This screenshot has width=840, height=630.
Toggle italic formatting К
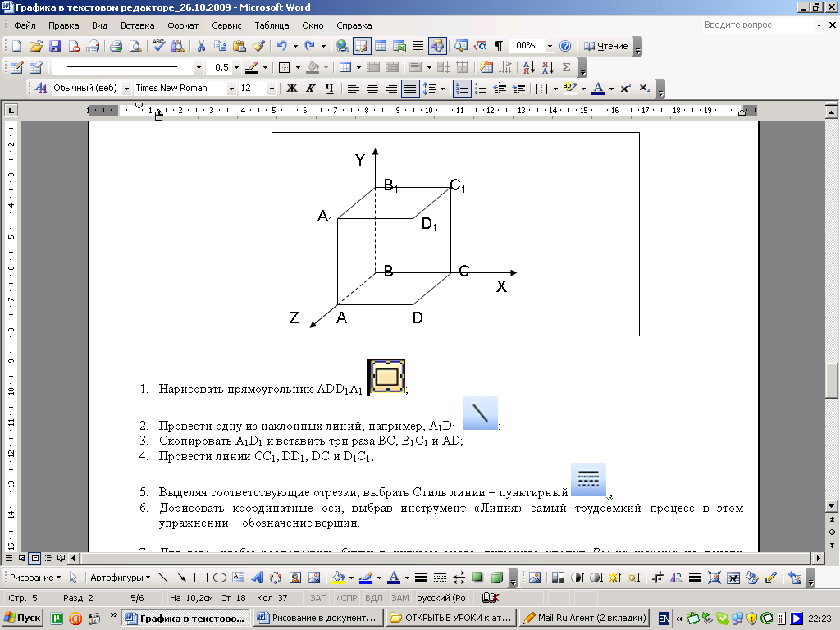[311, 89]
